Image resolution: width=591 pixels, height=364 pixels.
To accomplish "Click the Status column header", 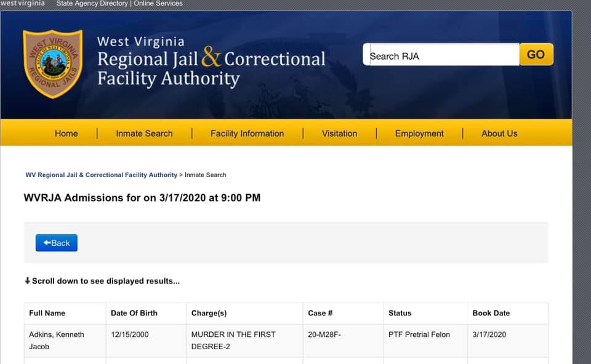I will coord(400,313).
